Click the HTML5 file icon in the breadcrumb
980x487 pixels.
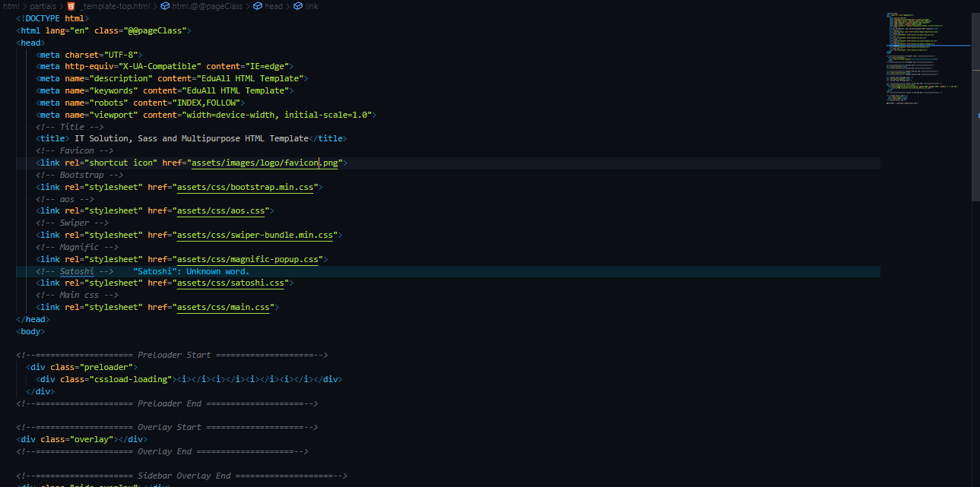point(71,5)
